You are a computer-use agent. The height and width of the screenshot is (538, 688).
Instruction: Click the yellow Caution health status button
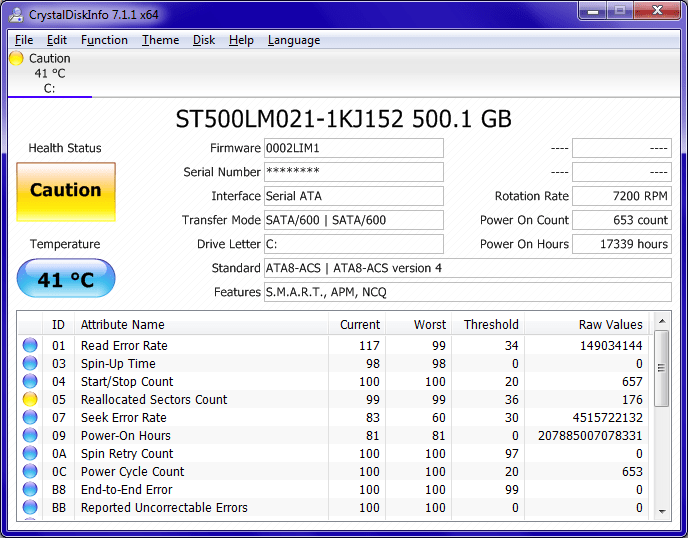click(66, 191)
